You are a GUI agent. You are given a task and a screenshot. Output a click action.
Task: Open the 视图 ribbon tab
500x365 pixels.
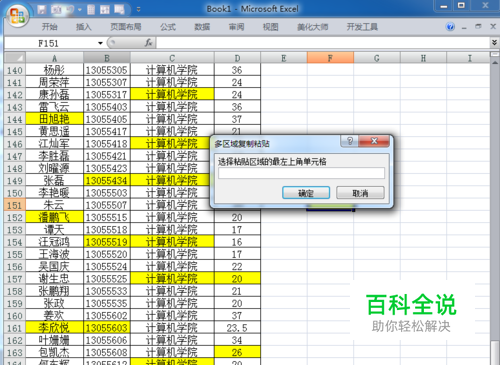[x=270, y=27]
